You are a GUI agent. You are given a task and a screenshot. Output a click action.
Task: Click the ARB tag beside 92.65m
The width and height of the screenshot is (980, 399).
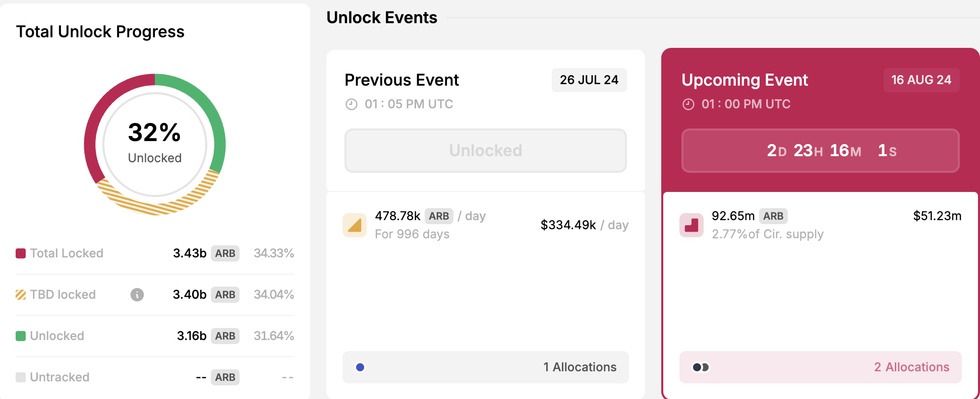pos(773,216)
